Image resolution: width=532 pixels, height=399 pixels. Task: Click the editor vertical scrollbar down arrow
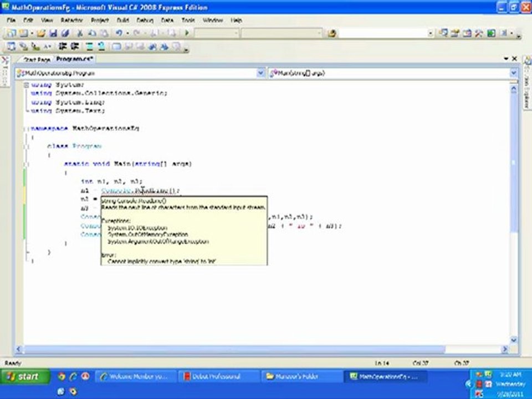coord(514,340)
